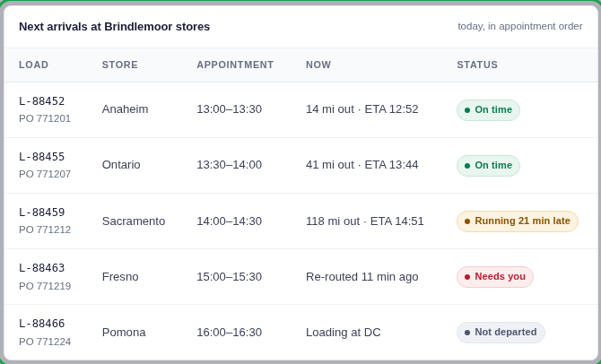Click the APPOINTMENT column header
This screenshot has width=601, height=364.
[x=235, y=65]
